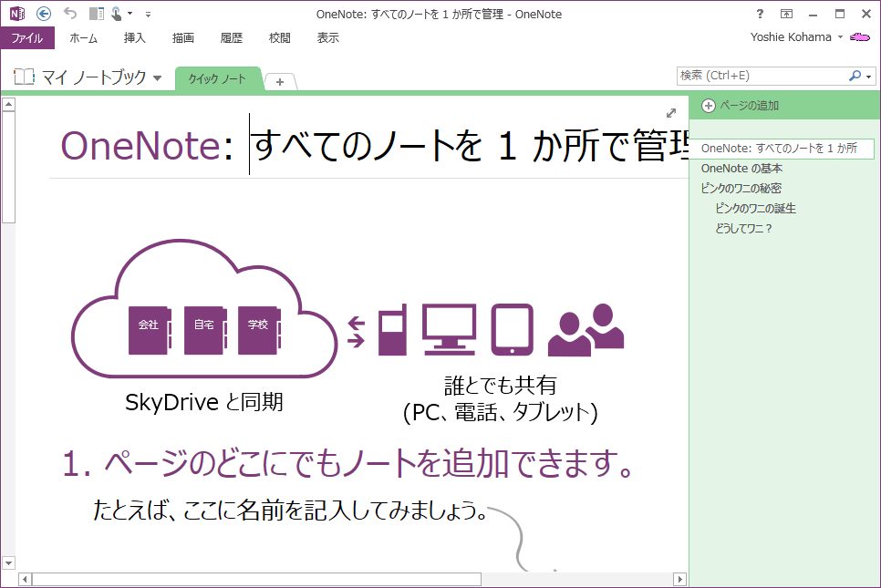Screen dimensions: 881x588
Task: Dock OneNote to the desktop
Action: (97, 14)
